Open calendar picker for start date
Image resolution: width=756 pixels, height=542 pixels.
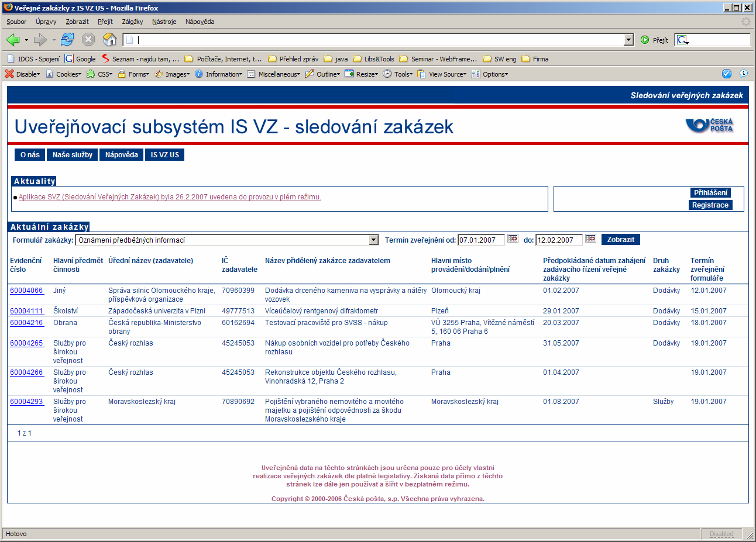tap(513, 239)
